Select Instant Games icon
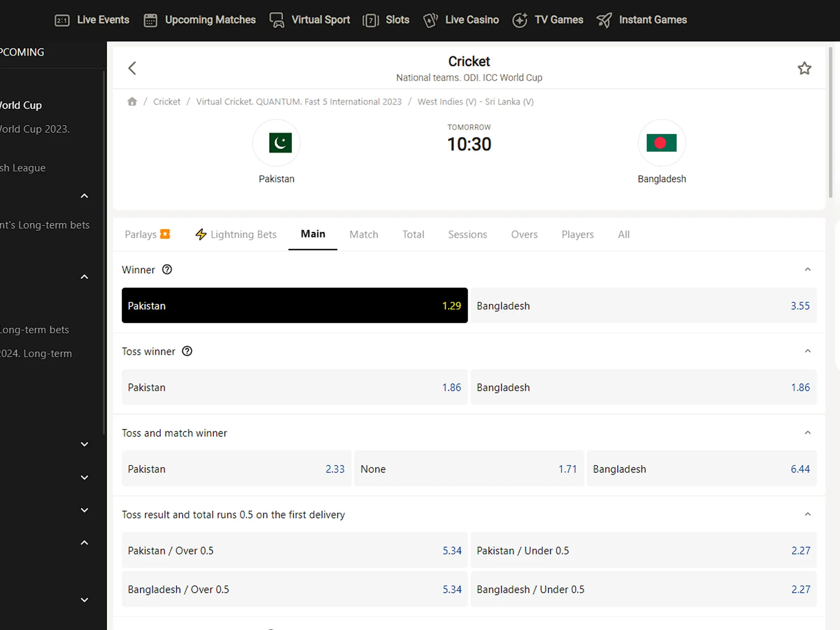The height and width of the screenshot is (630, 840). 603,20
